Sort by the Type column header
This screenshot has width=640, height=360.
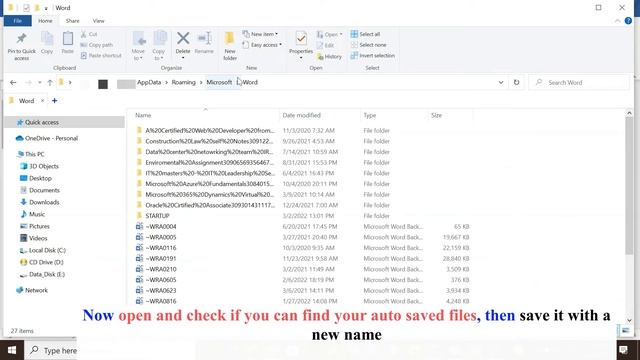tap(370, 116)
